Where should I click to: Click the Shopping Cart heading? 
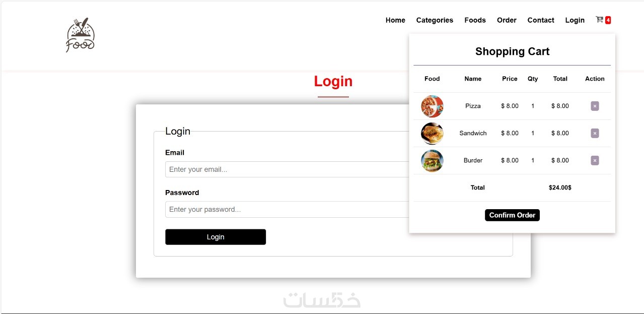(512, 51)
